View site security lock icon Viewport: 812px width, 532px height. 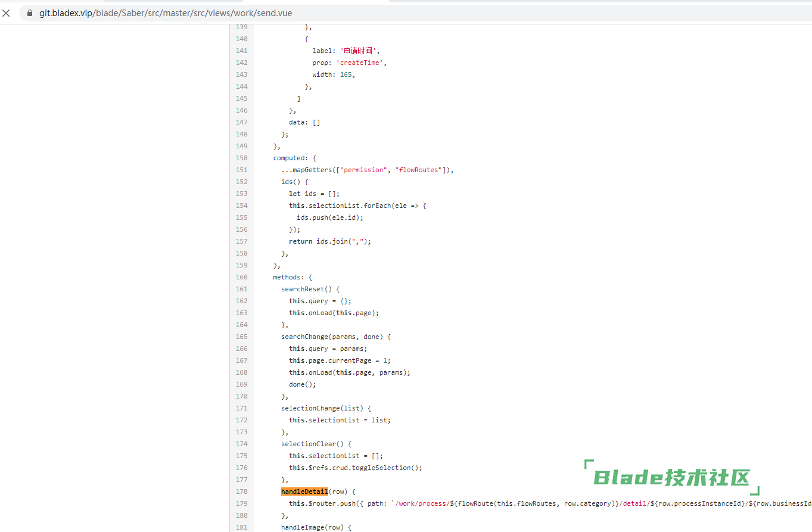pyautogui.click(x=29, y=13)
